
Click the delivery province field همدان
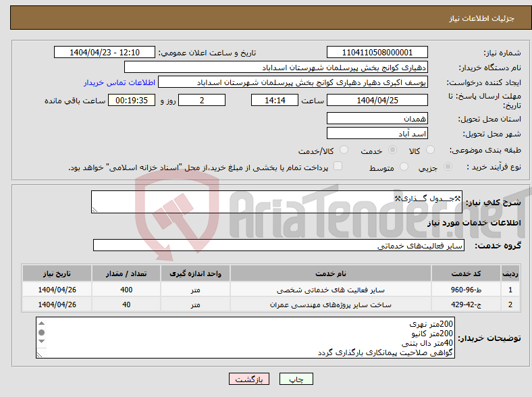coord(377,118)
